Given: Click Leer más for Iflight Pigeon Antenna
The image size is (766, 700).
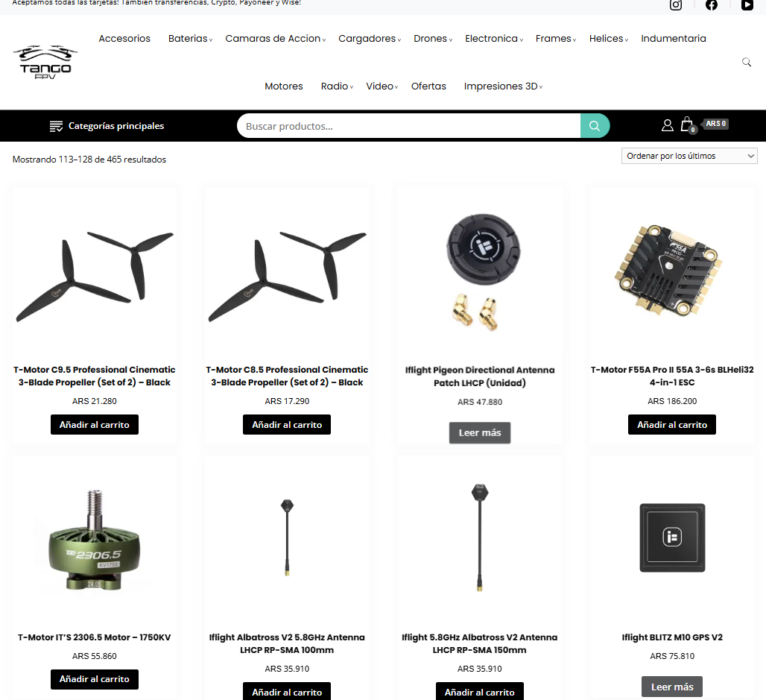Looking at the screenshot, I should point(480,432).
